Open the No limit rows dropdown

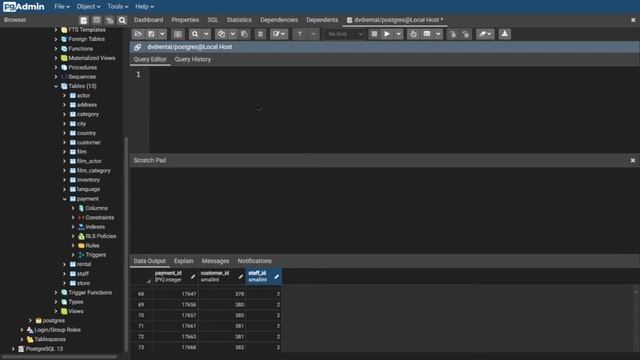[x=344, y=34]
